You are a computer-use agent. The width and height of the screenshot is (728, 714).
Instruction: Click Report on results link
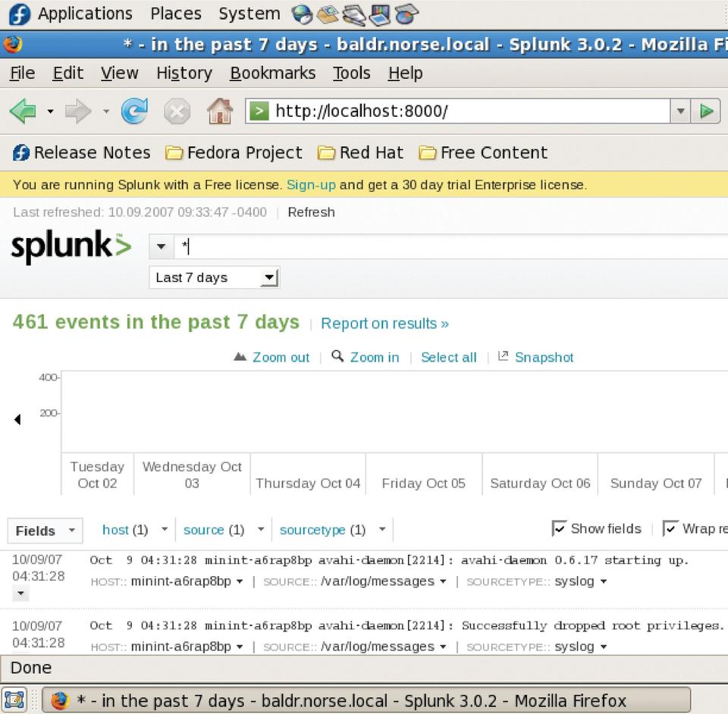tap(384, 324)
